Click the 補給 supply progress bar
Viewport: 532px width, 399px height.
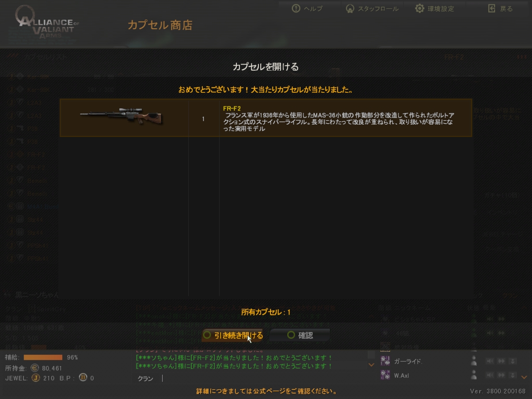tap(43, 357)
